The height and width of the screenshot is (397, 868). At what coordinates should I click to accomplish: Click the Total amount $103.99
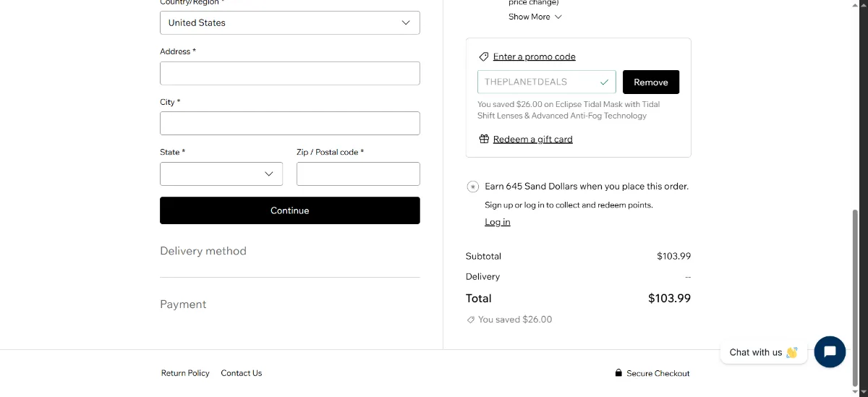(x=669, y=298)
